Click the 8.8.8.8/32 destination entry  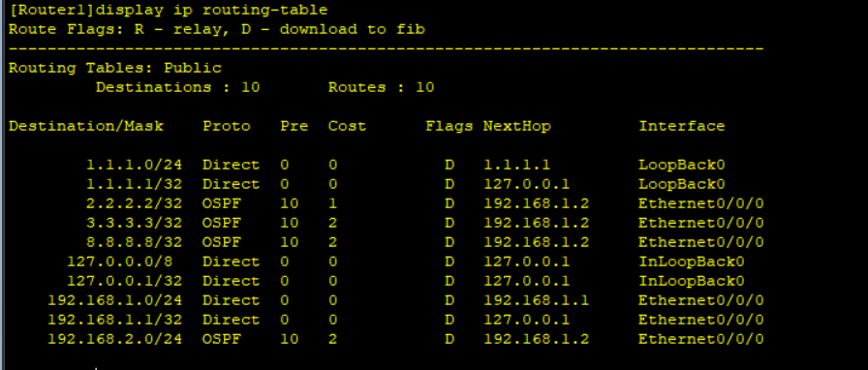click(x=135, y=242)
